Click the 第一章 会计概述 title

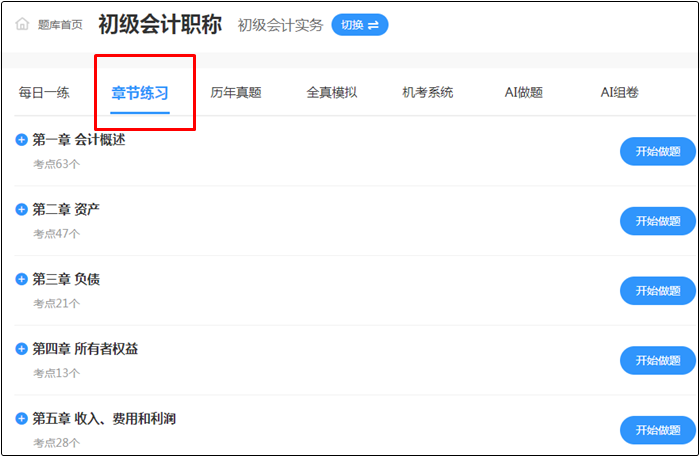(x=79, y=140)
